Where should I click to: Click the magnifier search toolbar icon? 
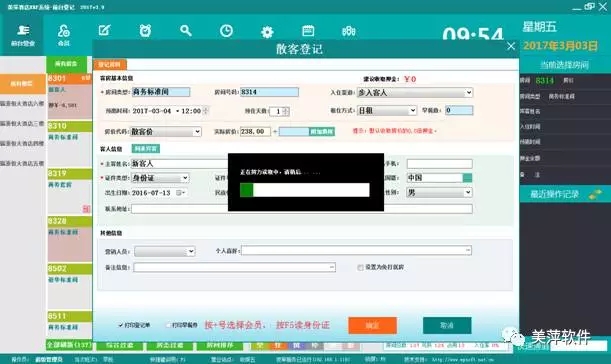185,30
